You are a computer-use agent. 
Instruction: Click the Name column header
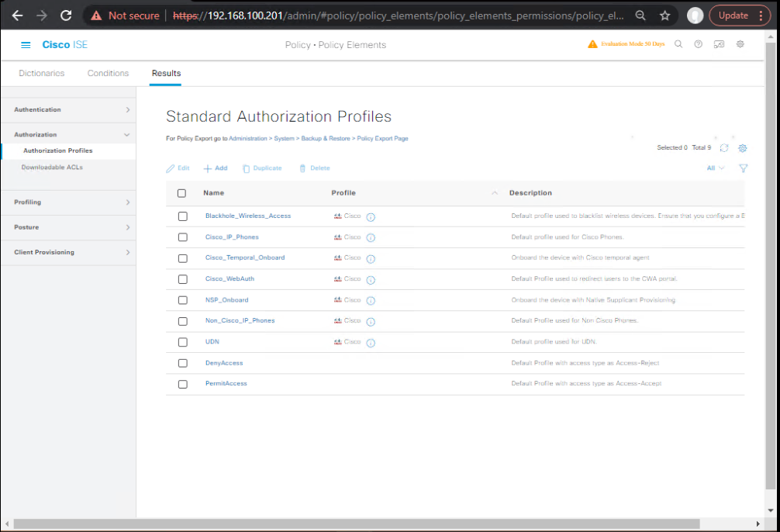[x=213, y=193]
